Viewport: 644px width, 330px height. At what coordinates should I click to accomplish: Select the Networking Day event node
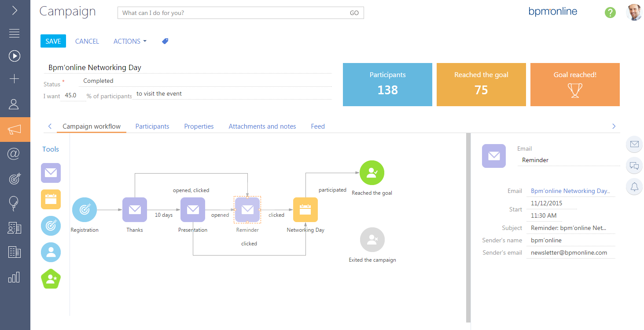click(305, 210)
